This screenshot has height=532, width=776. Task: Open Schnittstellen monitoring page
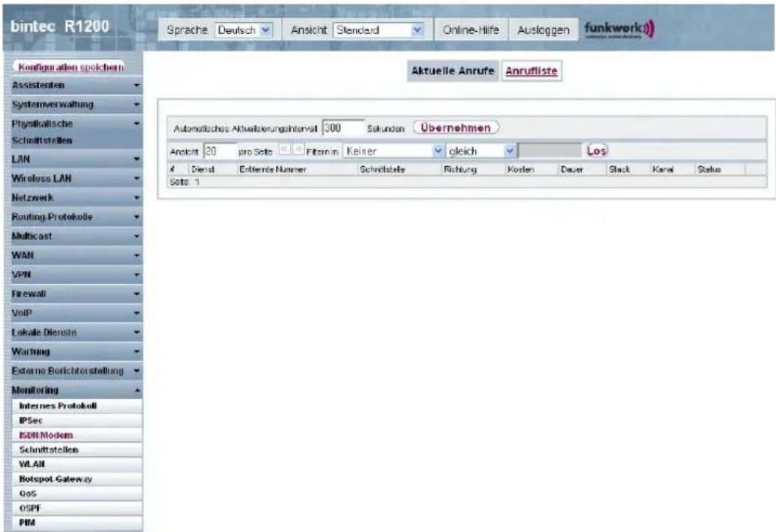pos(77,450)
